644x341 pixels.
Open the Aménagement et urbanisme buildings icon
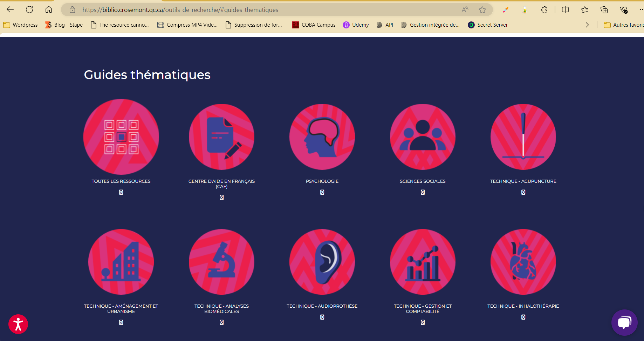121,262
